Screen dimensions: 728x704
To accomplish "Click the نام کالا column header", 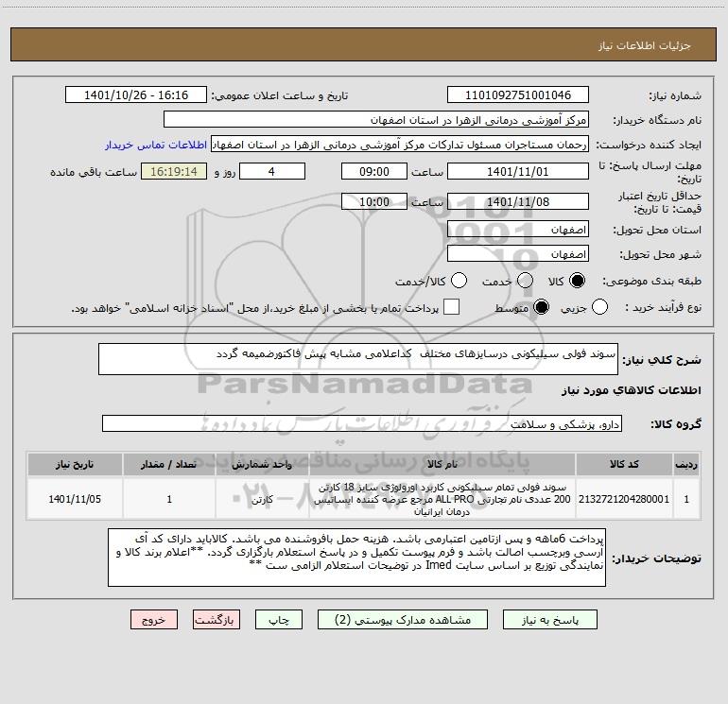I will 442,464.
